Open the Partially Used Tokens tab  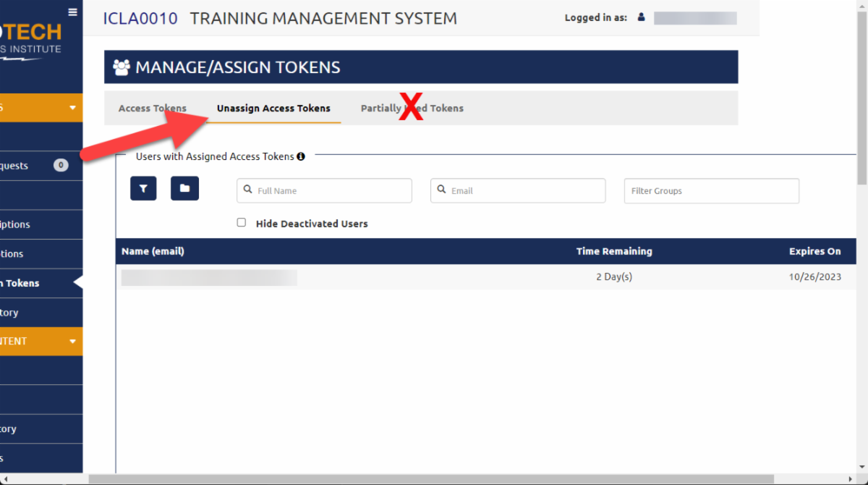[x=412, y=108]
